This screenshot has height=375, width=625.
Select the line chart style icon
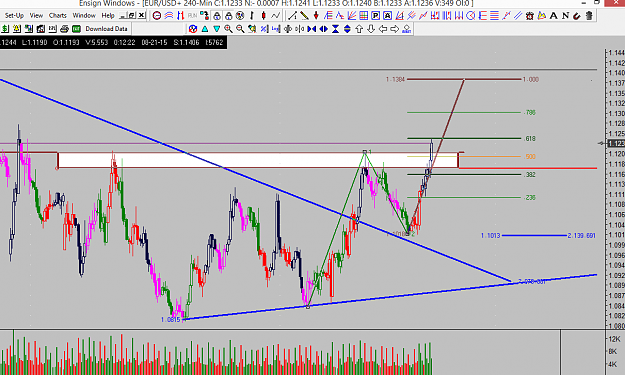pyautogui.click(x=275, y=16)
